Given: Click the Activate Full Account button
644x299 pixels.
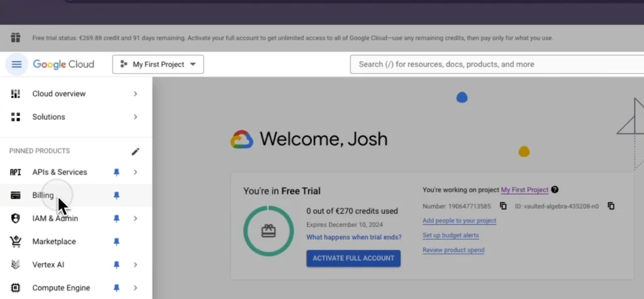Looking at the screenshot, I should tap(353, 258).
